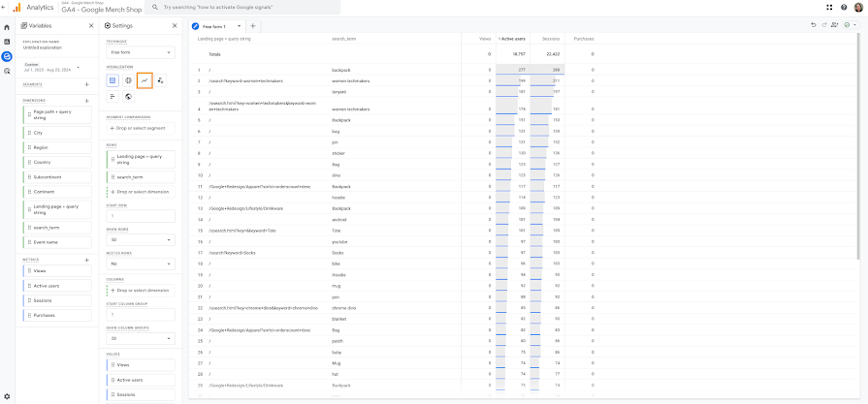This screenshot has width=868, height=404.
Task: Add a new segment with plus
Action: pyautogui.click(x=87, y=84)
